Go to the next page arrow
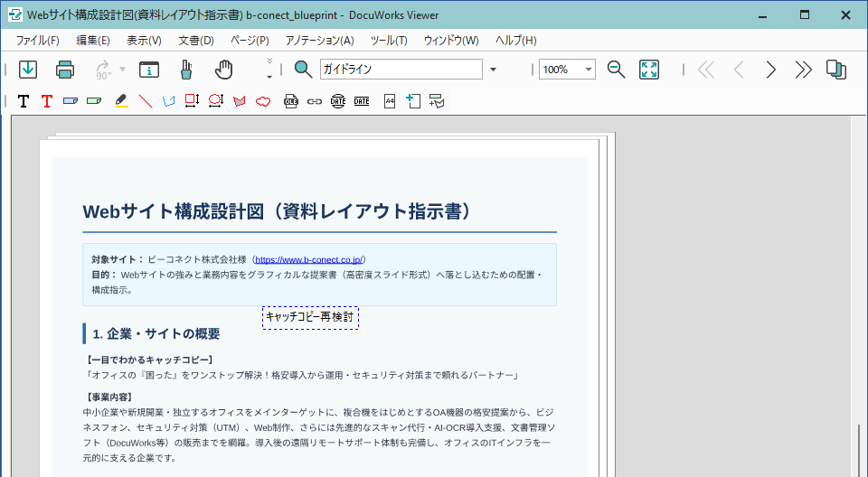The image size is (868, 477). click(770, 70)
